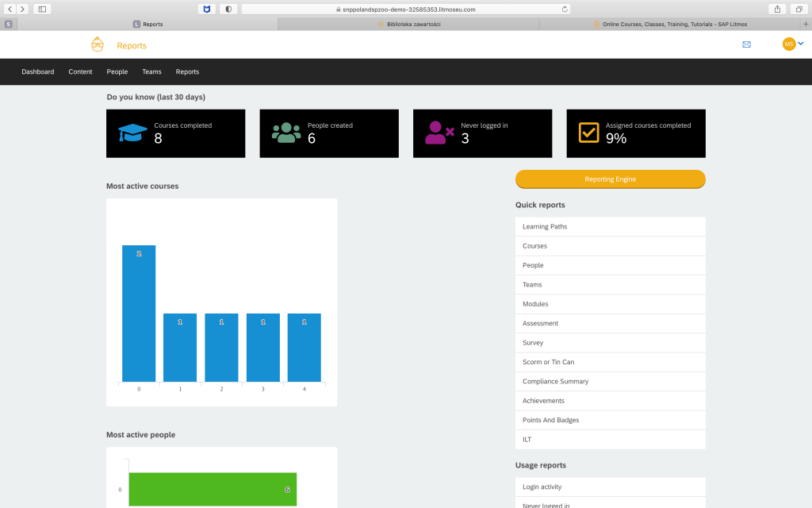Click the Most active people heading
The image size is (812, 508).
click(141, 435)
